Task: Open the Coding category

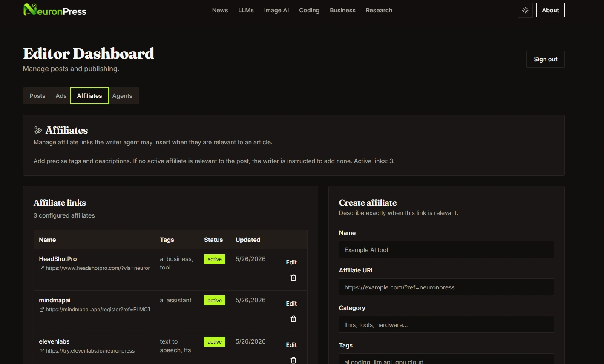Action: tap(309, 10)
